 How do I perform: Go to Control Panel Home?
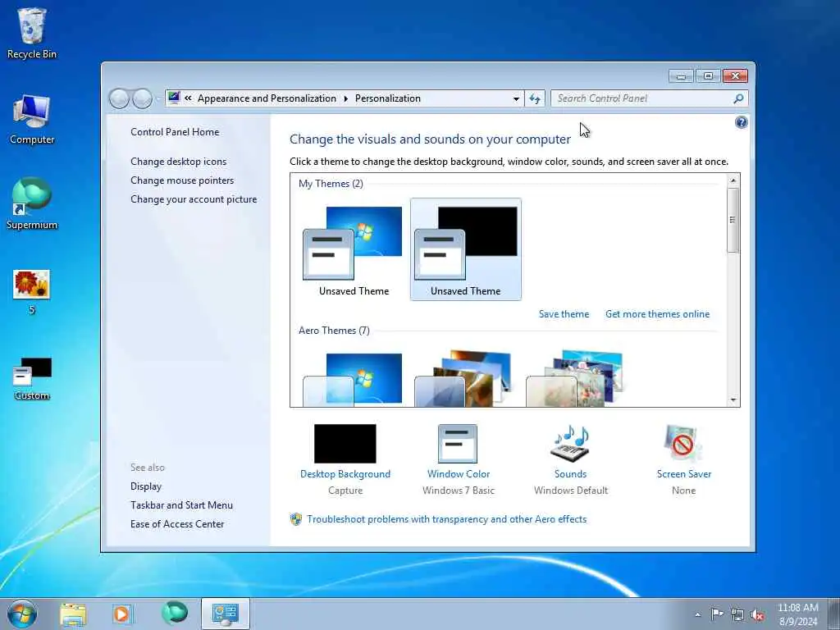[175, 132]
